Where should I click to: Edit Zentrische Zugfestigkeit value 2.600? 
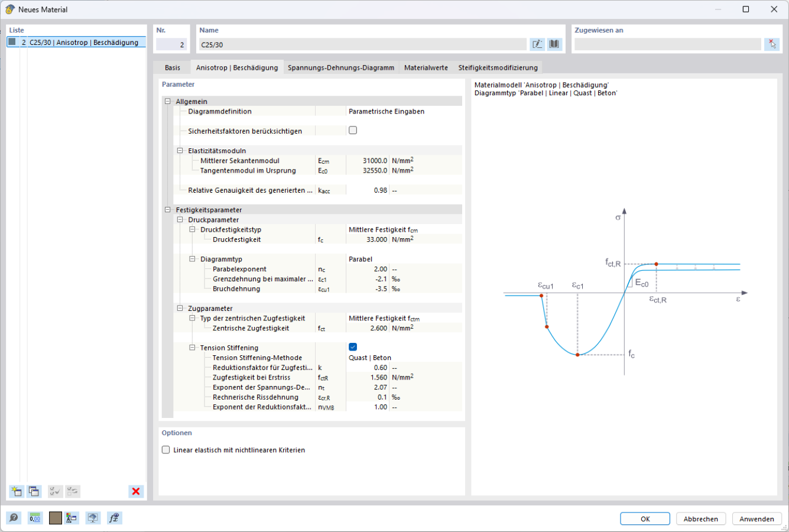pos(368,328)
